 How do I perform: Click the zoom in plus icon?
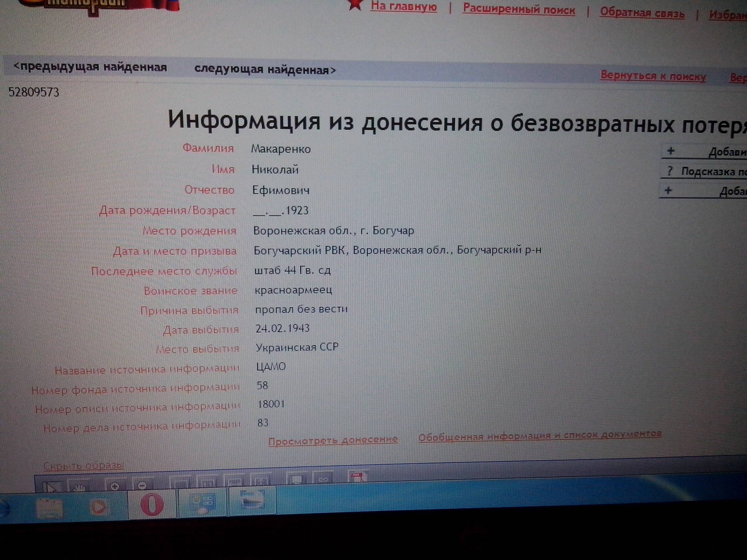tap(115, 486)
